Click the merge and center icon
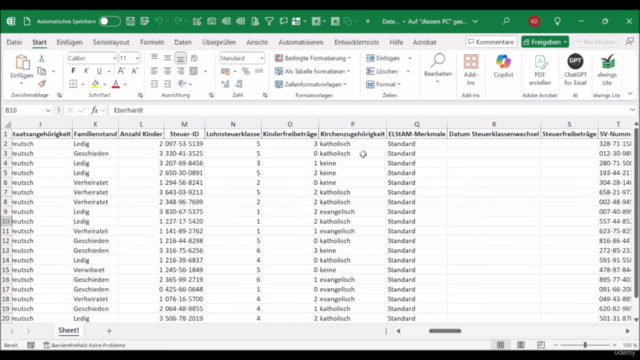This screenshot has width=640, height=360. click(x=194, y=71)
